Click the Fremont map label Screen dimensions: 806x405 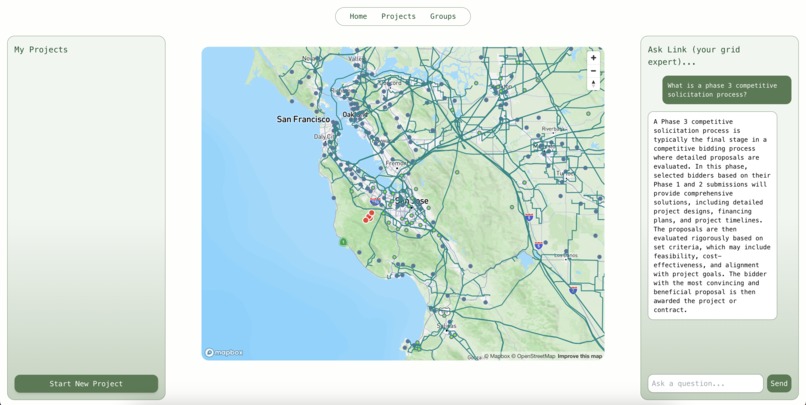click(x=396, y=163)
